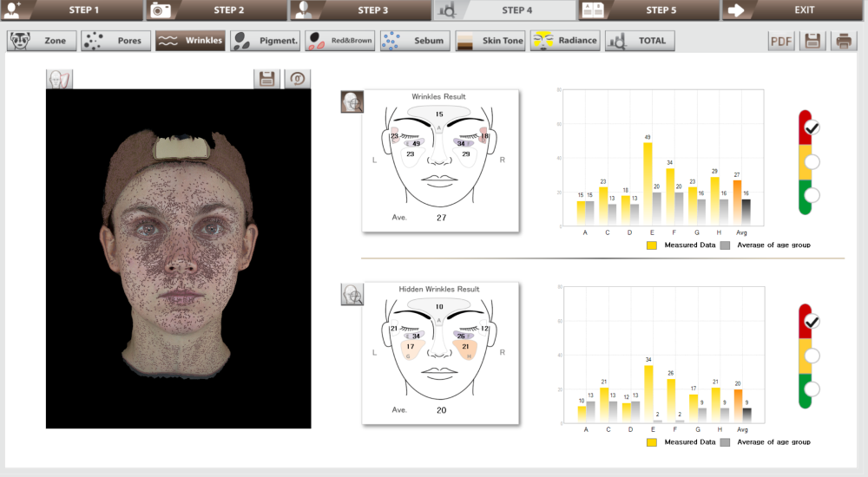
Task: Go to the STEP 2 tab
Action: [216, 10]
